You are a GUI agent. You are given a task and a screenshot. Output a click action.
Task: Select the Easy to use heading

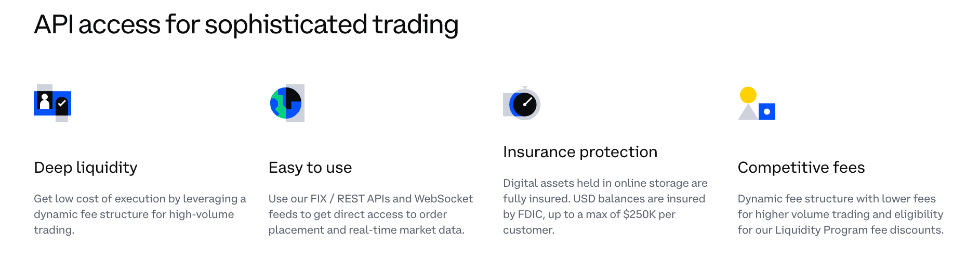coord(310,168)
